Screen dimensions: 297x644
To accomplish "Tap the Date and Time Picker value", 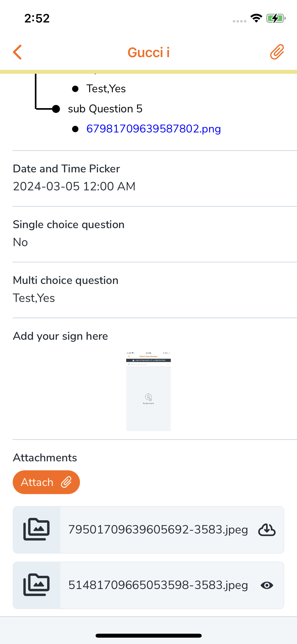I will tap(74, 186).
